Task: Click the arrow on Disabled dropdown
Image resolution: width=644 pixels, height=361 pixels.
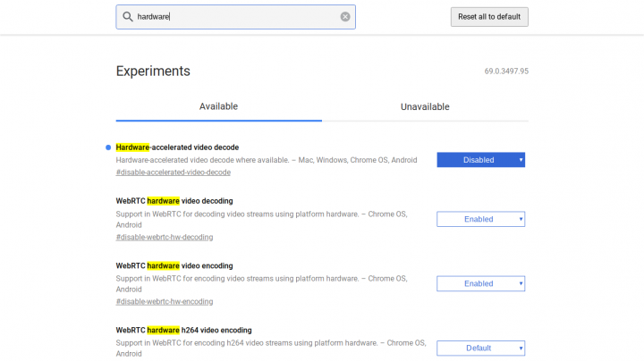Action: [x=521, y=160]
